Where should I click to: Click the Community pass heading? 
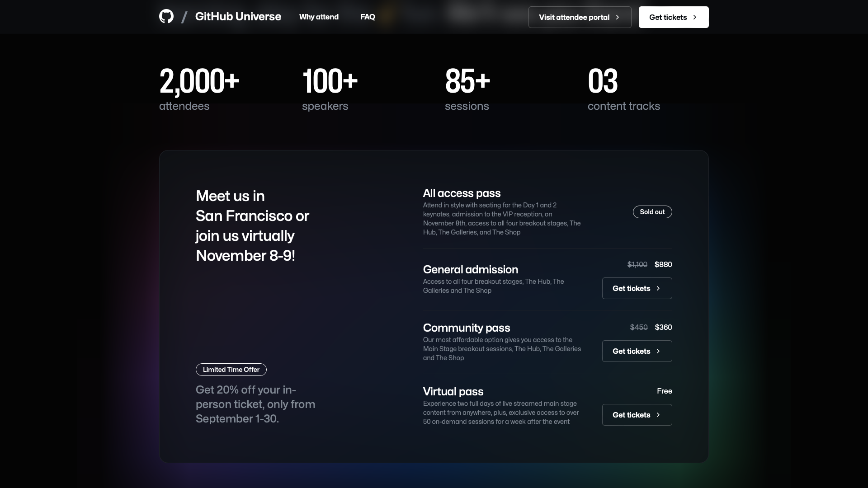[x=467, y=328]
